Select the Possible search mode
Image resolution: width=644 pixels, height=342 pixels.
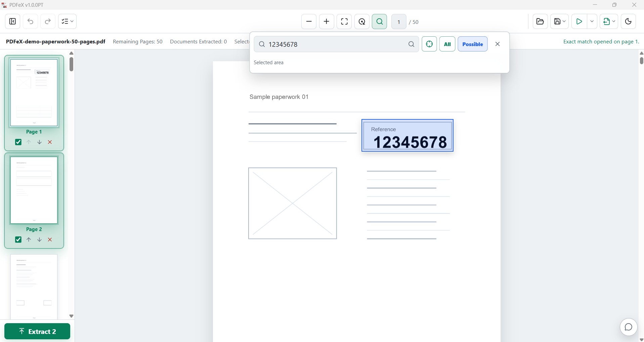pyautogui.click(x=472, y=44)
